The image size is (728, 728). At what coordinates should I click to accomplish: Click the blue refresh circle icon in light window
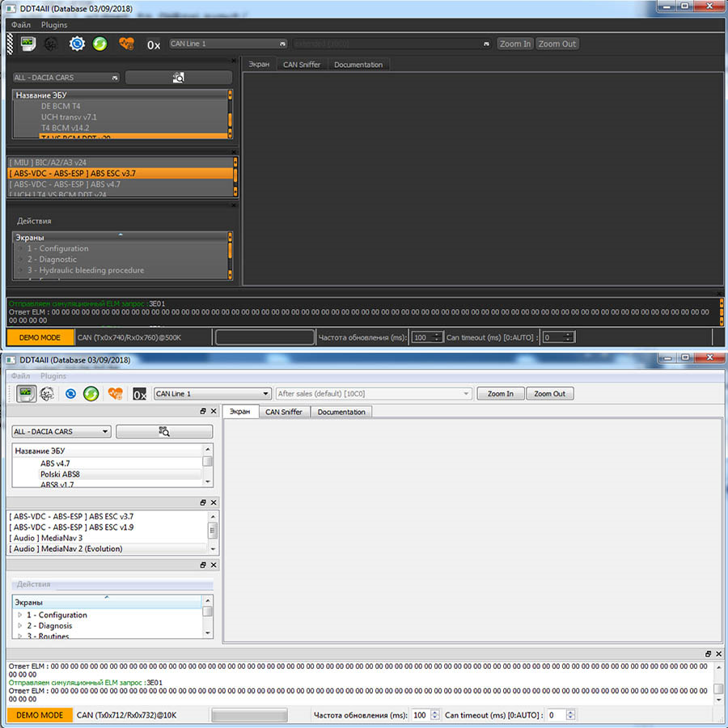point(70,394)
